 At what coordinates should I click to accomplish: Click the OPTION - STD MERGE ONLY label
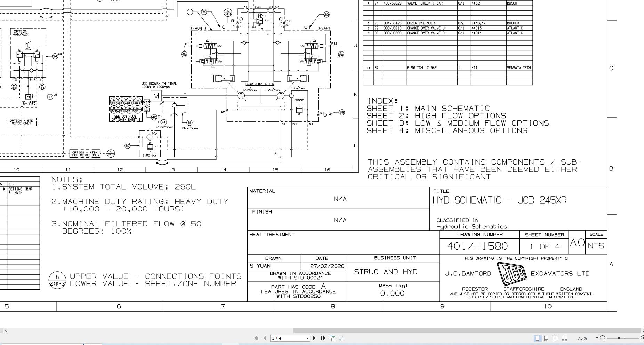22,122
